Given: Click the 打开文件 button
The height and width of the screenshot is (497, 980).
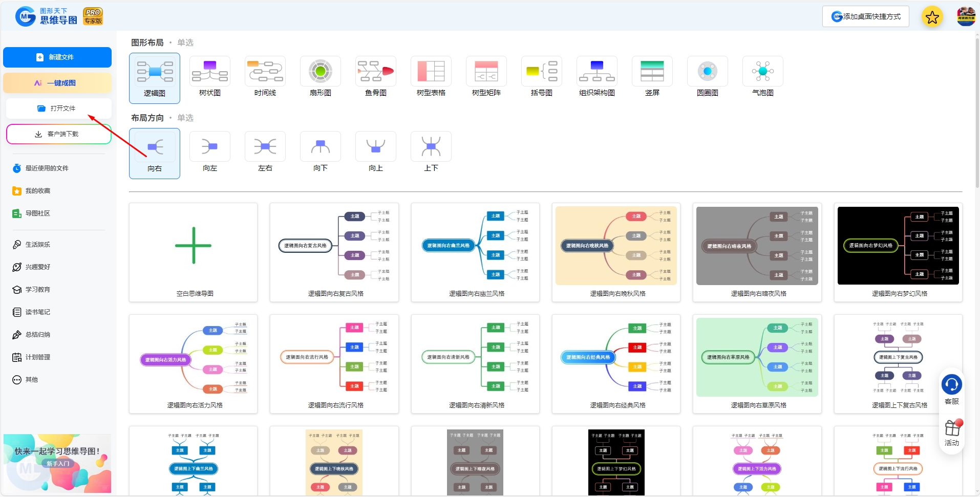Looking at the screenshot, I should click(x=59, y=108).
